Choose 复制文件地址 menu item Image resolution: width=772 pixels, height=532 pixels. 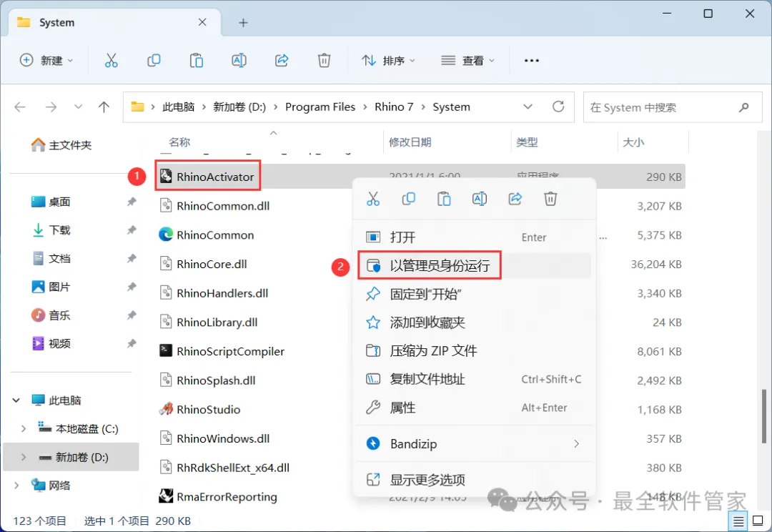coord(474,379)
